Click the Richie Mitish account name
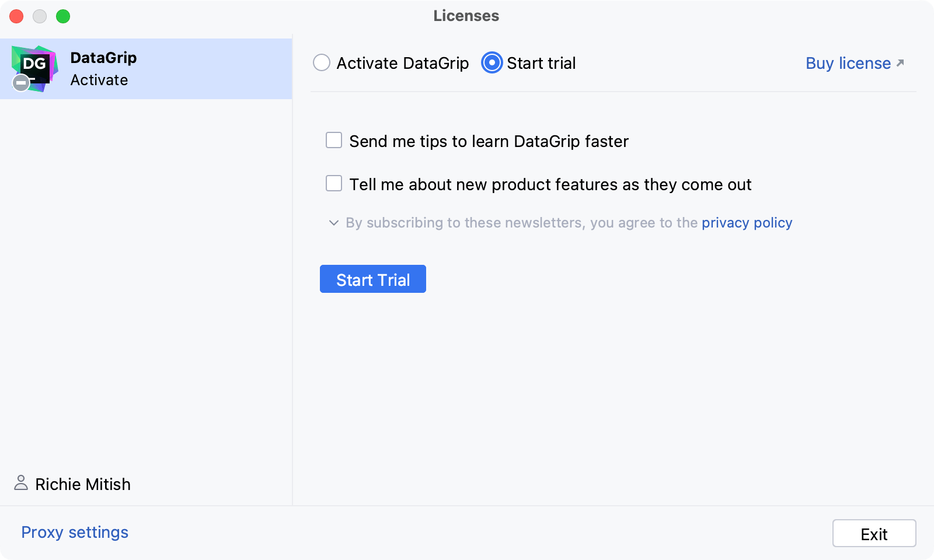This screenshot has height=560, width=934. pos(83,484)
